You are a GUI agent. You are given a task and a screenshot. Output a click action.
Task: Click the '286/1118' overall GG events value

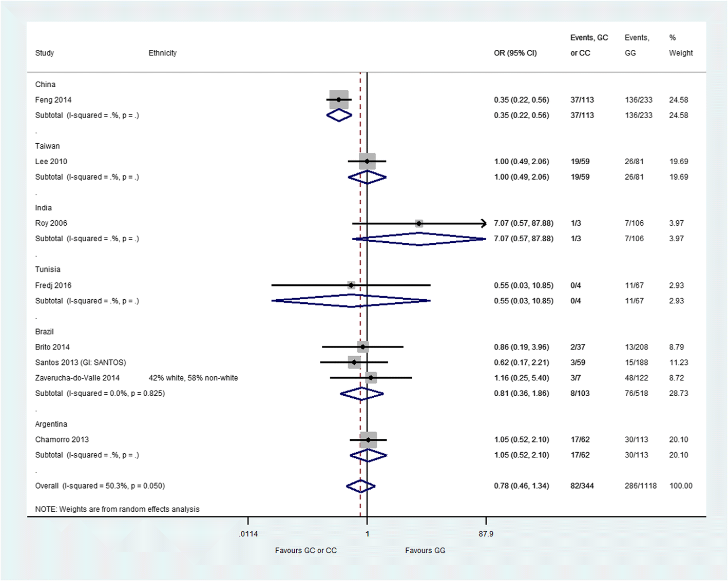641,486
